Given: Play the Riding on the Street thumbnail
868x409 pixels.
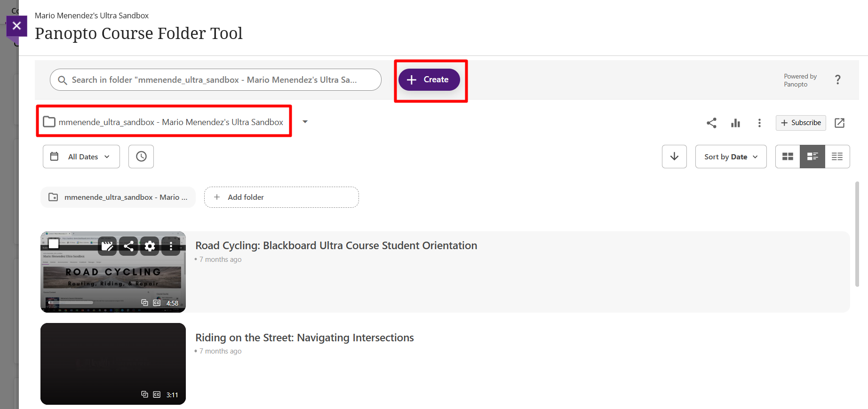Looking at the screenshot, I should (x=113, y=364).
